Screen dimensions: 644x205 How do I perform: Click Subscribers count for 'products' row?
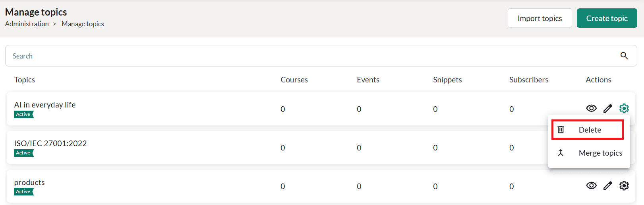tap(512, 186)
